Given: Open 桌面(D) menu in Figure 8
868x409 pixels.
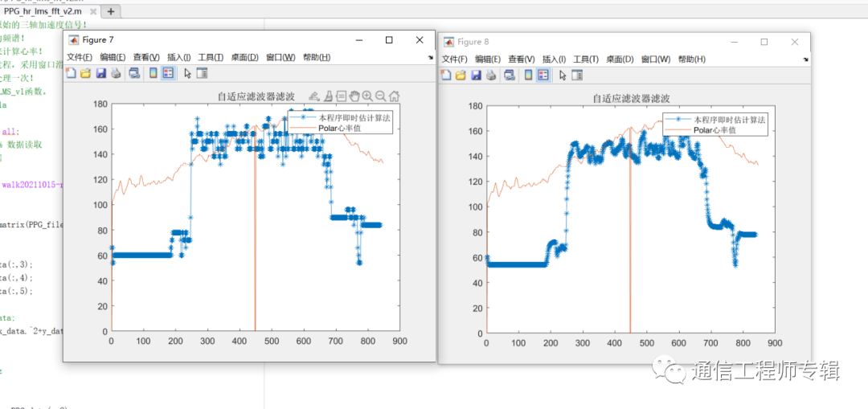Looking at the screenshot, I should 620,59.
